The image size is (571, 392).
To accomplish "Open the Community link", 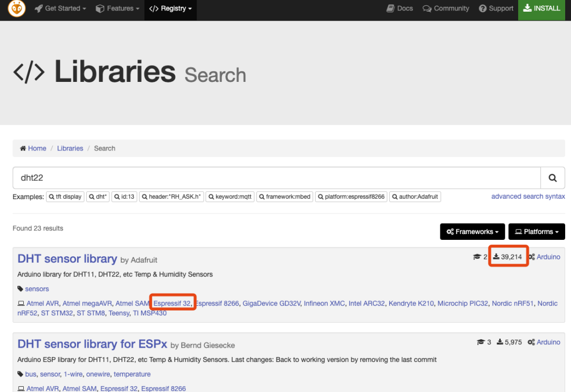I will point(446,8).
